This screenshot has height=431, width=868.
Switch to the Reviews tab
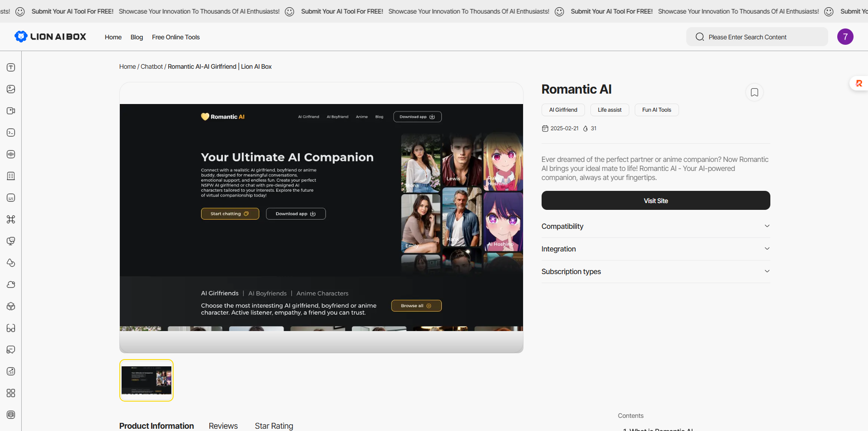coord(223,426)
